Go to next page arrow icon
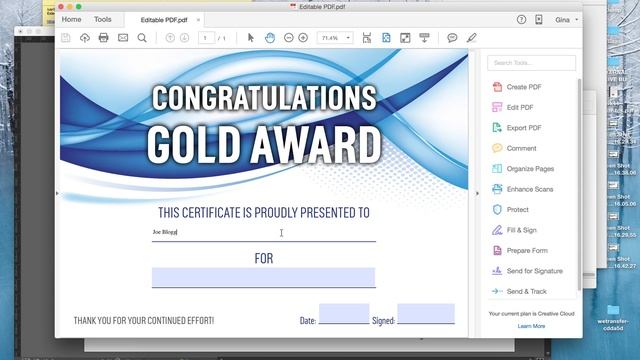Screen dimensions: 640x360 point(184,38)
